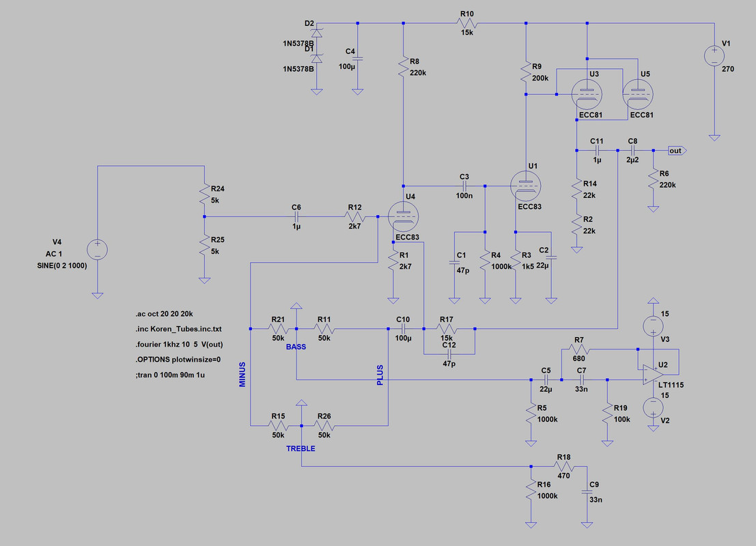Screen dimensions: 756x546
Task: Click the R6 220k load resistor symbol
Action: point(654,179)
